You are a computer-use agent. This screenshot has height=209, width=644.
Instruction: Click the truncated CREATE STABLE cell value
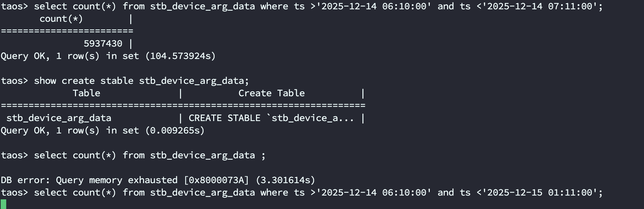tap(271, 118)
